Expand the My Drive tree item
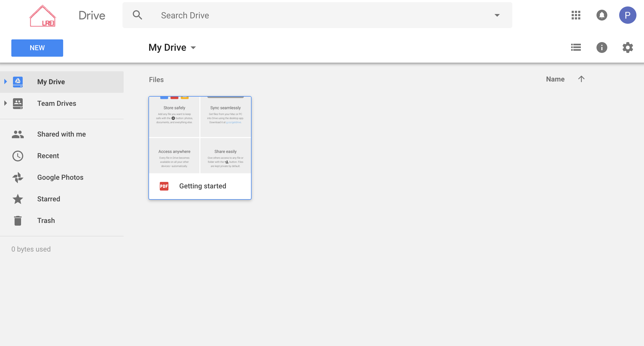The width and height of the screenshot is (644, 346). click(5, 81)
